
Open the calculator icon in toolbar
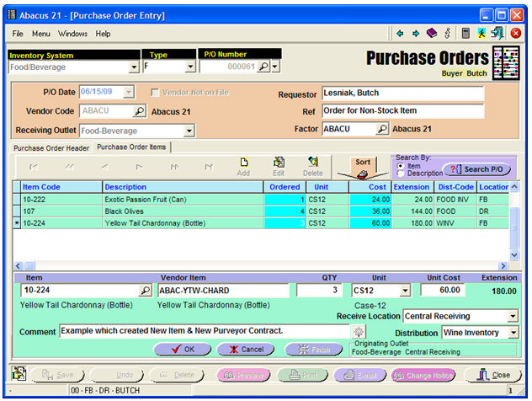click(x=465, y=34)
